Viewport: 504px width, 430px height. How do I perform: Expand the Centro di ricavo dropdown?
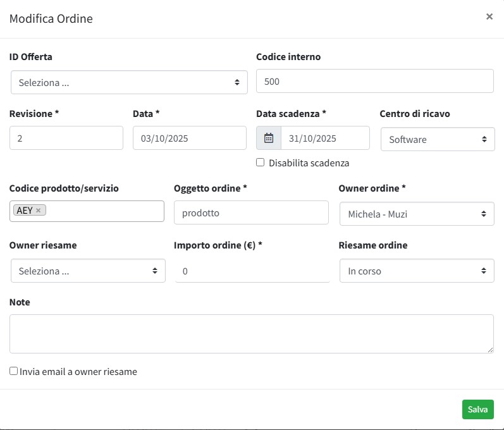pos(438,139)
